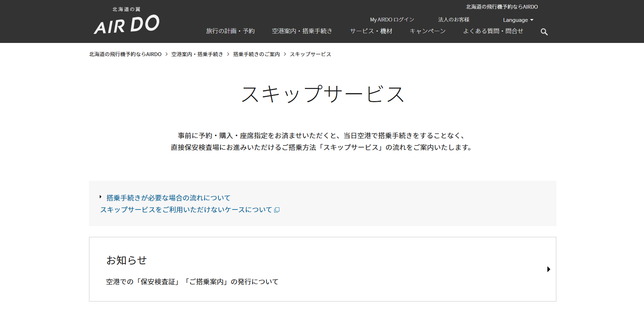Screen dimensions: 644x313
Task: Open the Language dropdown
Action: tap(518, 20)
